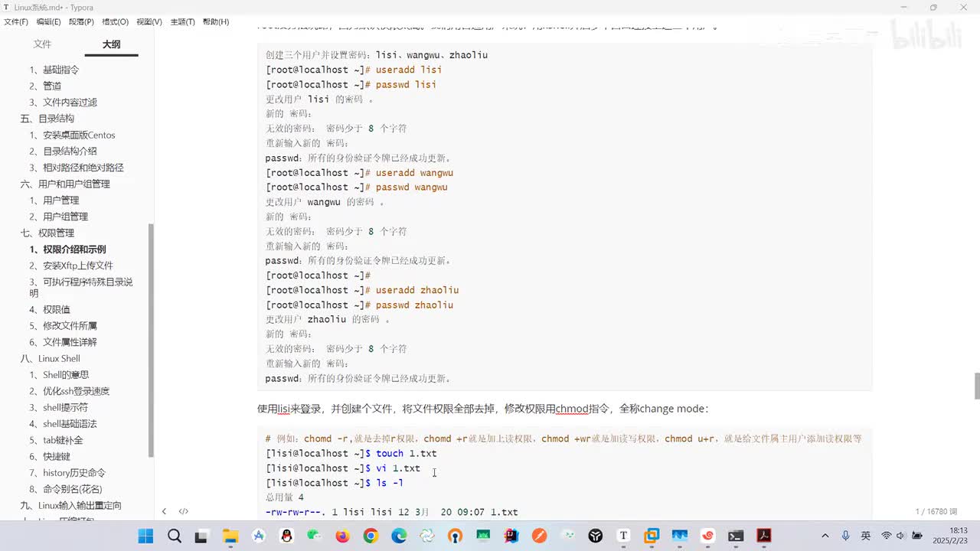The image size is (980, 551).
Task: Open the 格式(O) menu
Action: (x=116, y=22)
